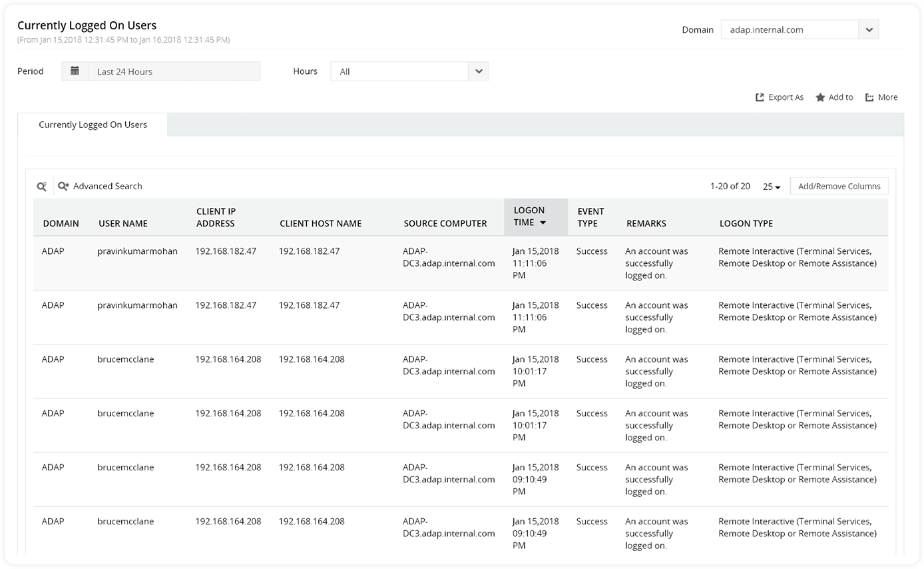Click the Period field showing Last 24 Hours
This screenshot has height=569, width=924.
[173, 71]
